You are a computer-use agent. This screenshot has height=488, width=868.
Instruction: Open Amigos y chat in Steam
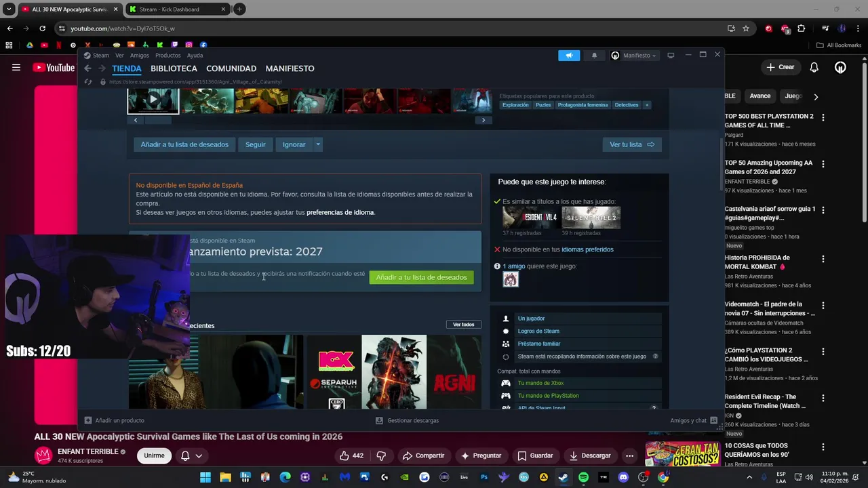tap(694, 420)
